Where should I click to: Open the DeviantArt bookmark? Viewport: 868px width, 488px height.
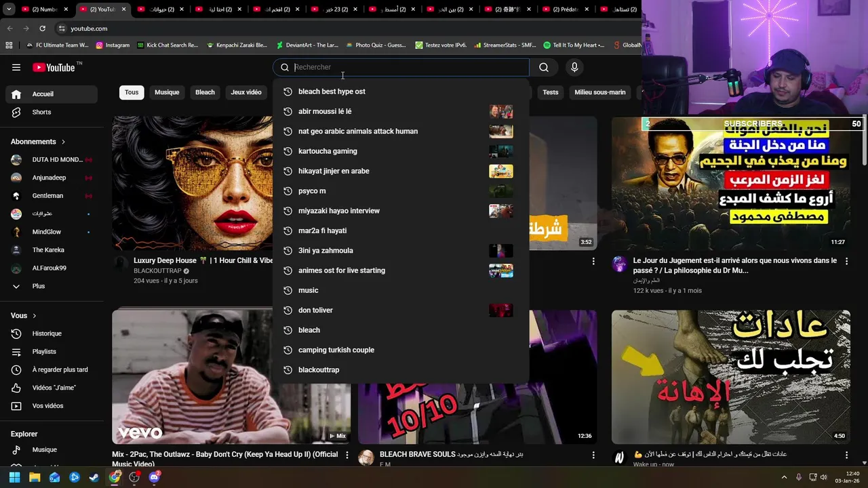[x=307, y=45]
